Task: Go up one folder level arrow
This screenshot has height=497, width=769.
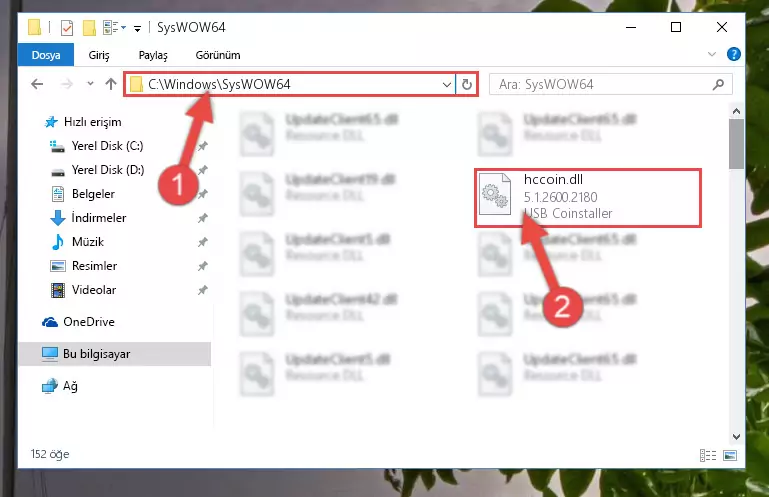Action: 111,84
